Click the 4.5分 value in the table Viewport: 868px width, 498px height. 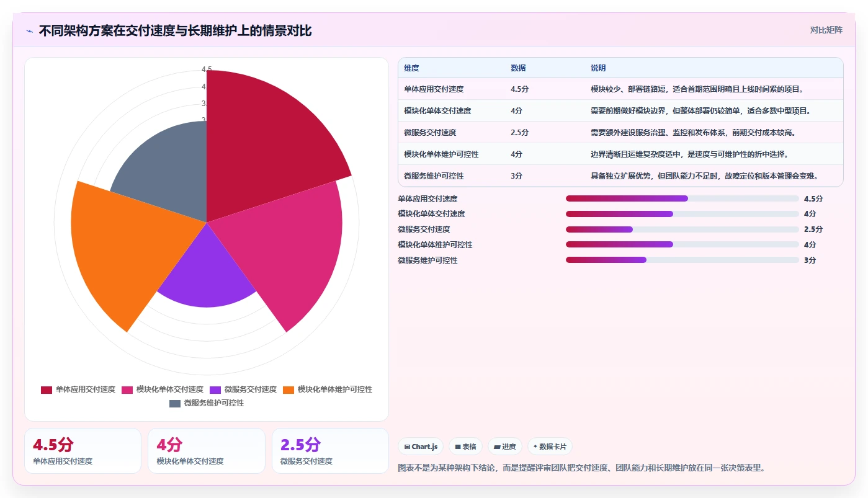coord(519,89)
